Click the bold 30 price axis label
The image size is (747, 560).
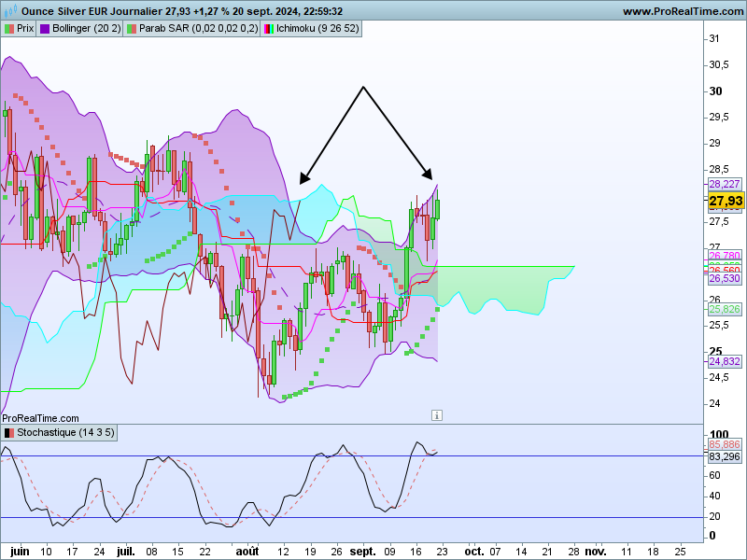tap(715, 91)
